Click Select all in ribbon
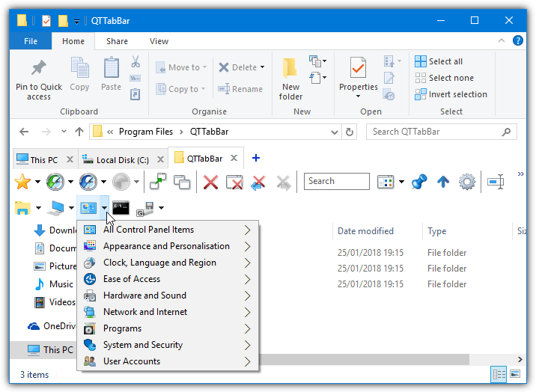Viewport: 536px width, 392px height. coord(439,61)
